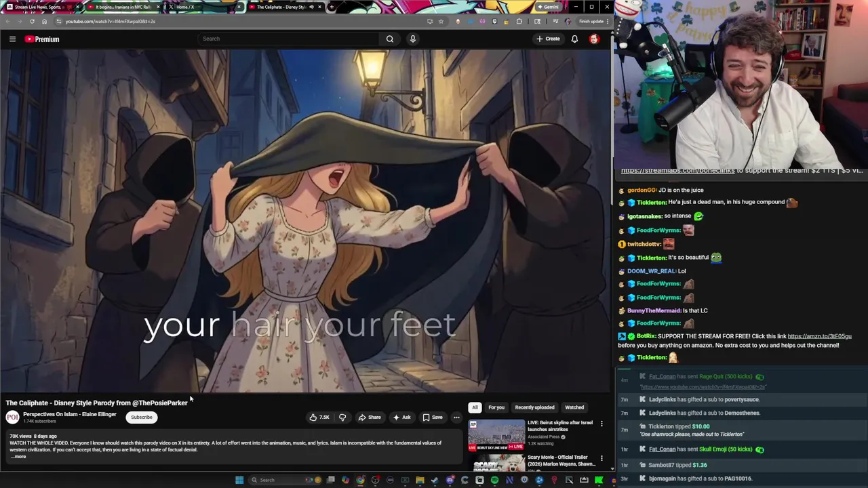Open Kick green K icon on taskbar
Image resolution: width=868 pixels, height=488 pixels.
(x=599, y=480)
